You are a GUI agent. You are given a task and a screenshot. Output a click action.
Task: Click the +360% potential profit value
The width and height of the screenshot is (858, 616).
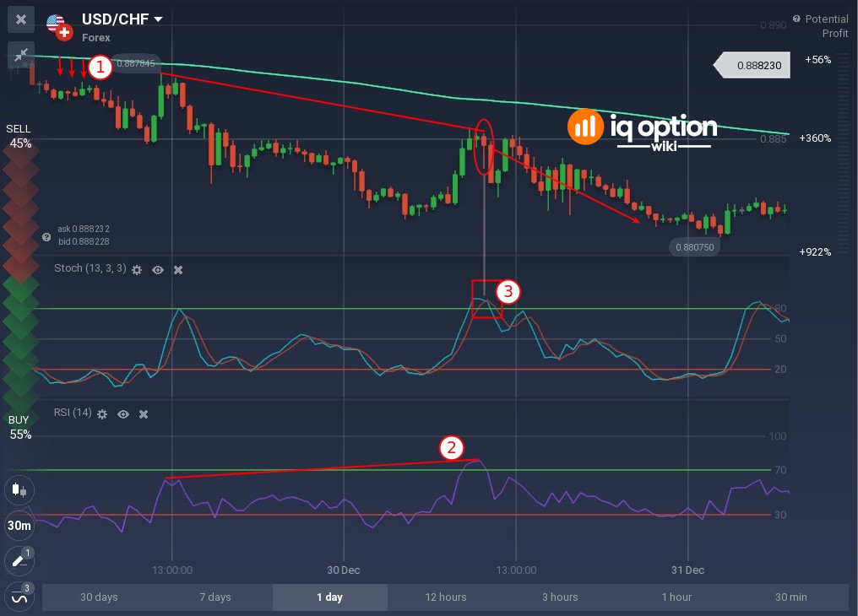coord(815,138)
